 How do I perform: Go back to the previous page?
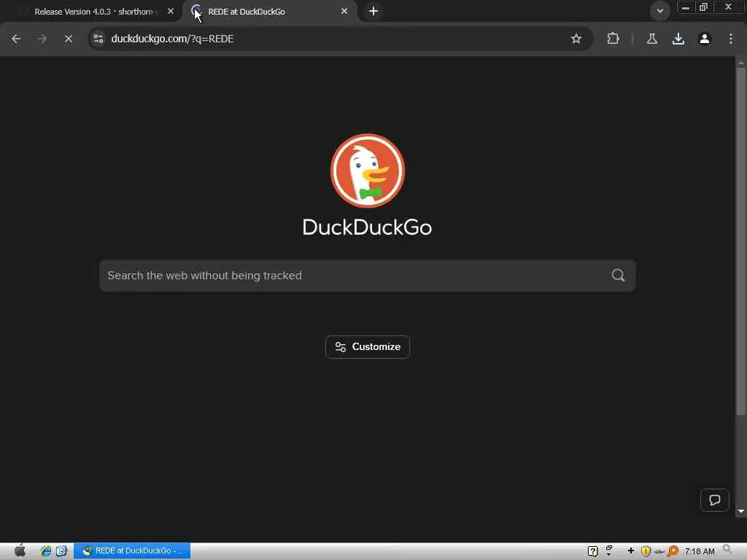(16, 39)
